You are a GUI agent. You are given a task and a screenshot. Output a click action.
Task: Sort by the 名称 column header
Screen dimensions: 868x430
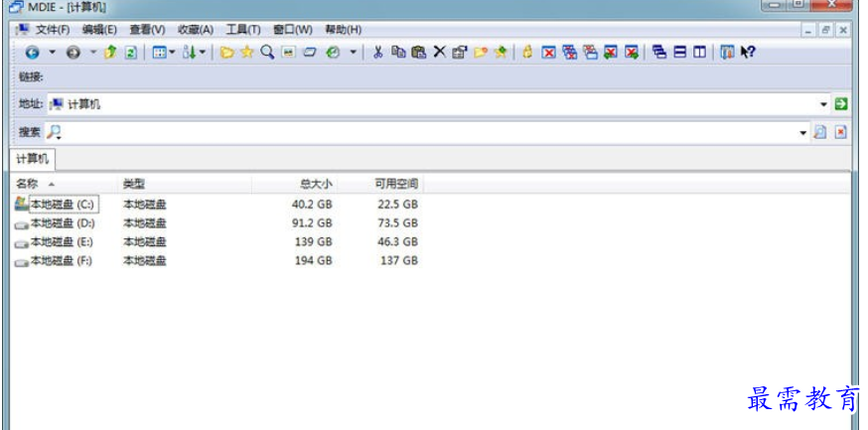[65, 184]
